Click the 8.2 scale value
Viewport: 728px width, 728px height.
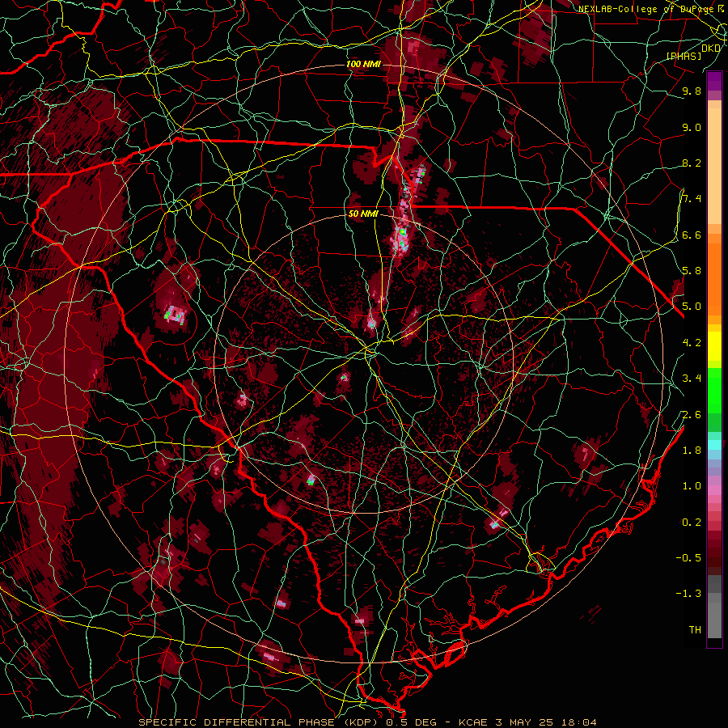click(692, 163)
